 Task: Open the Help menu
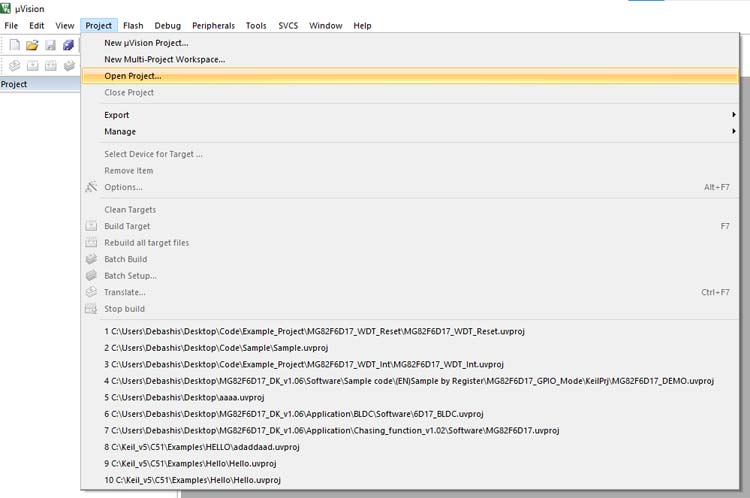coord(362,26)
